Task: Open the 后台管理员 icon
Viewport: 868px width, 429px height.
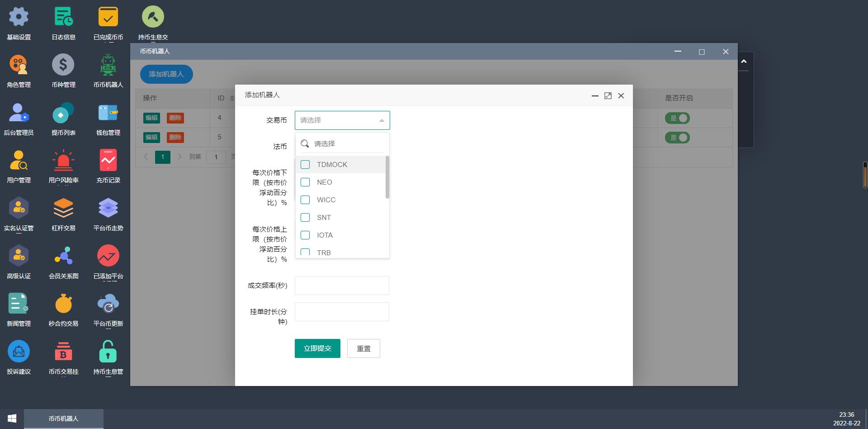Action: pos(19,113)
